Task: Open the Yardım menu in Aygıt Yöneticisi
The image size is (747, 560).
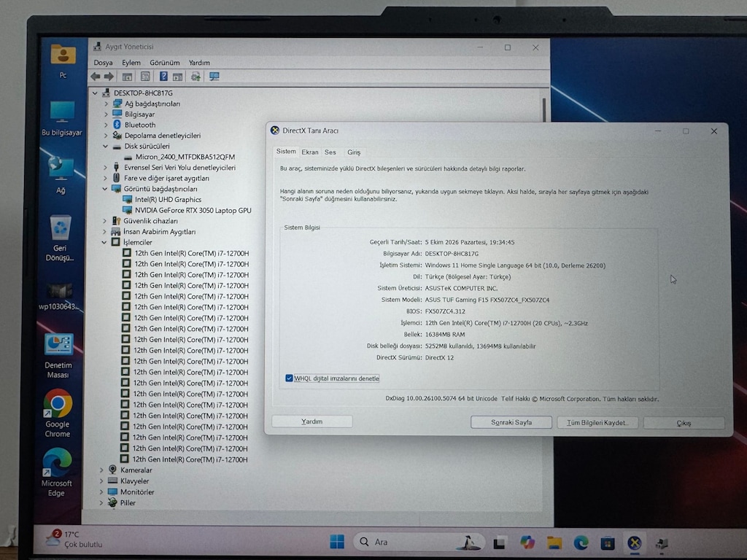Action: pos(199,63)
